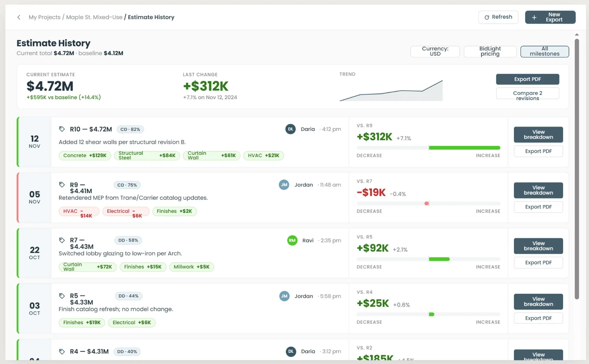This screenshot has width=589, height=364.
Task: Click Jordan's JM avatar on R9
Action: tap(284, 185)
